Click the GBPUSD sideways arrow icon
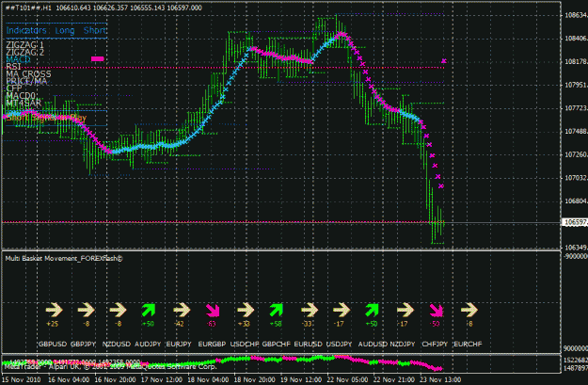Viewport: 588px width, 385px height. 55,310
